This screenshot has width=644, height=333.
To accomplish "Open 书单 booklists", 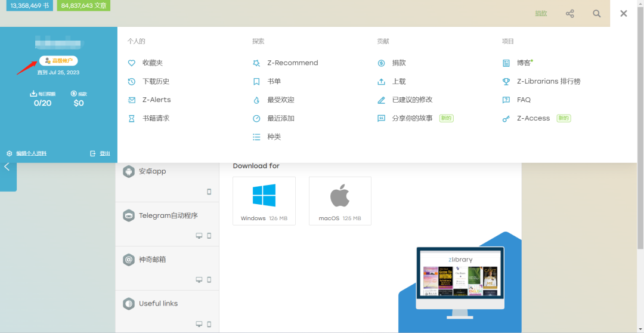I will click(x=274, y=81).
